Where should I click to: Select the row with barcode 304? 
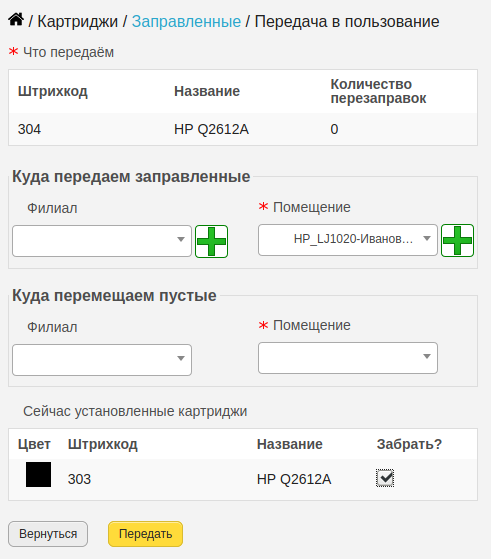point(243,129)
